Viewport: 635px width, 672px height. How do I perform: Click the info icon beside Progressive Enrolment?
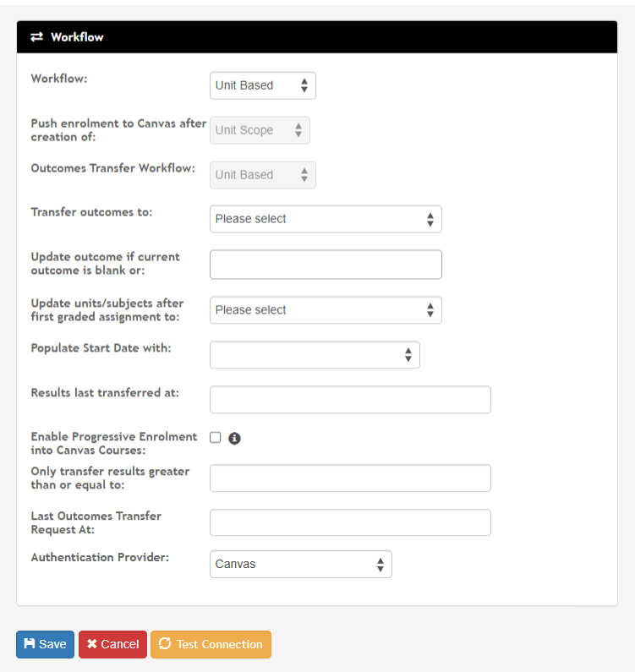[x=235, y=438]
